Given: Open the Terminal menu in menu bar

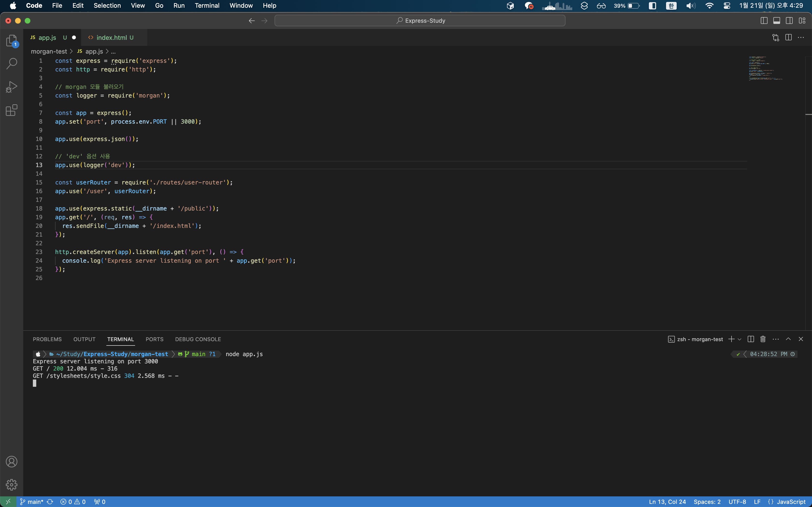Looking at the screenshot, I should tap(207, 5).
